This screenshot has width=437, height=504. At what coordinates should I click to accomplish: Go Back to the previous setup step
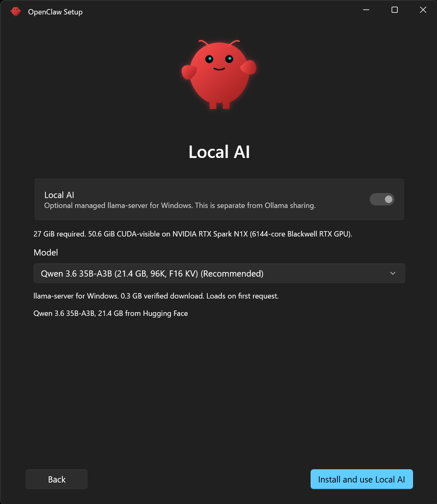tap(57, 479)
